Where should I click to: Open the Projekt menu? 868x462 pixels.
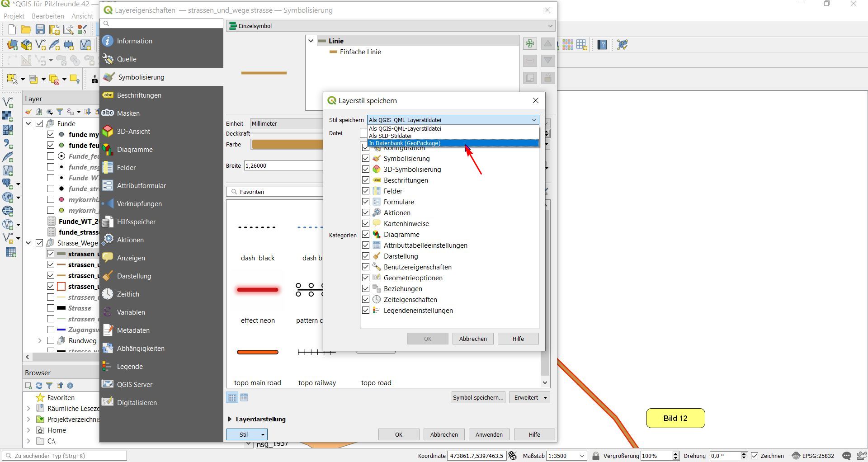[x=14, y=16]
